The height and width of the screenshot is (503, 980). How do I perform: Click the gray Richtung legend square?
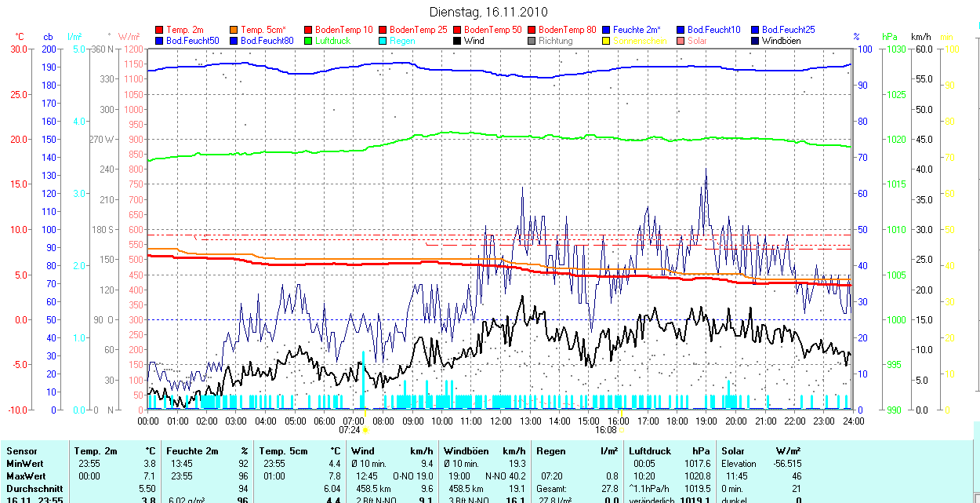coord(532,41)
